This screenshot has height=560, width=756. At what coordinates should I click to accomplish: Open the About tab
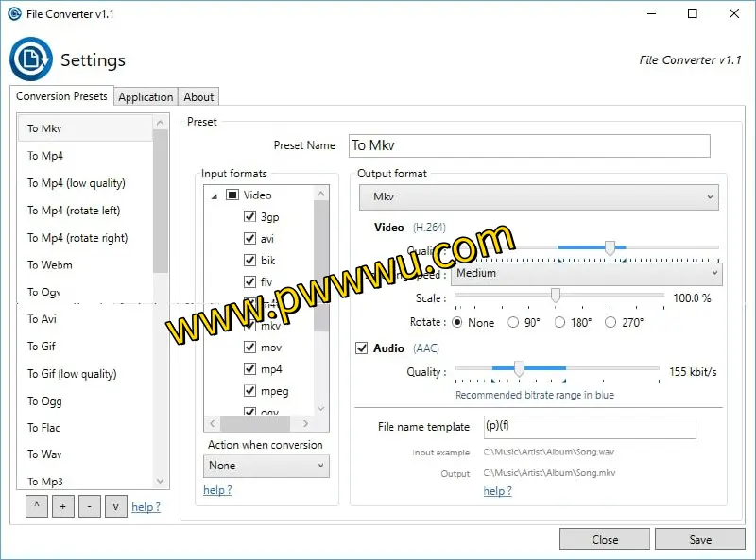coord(198,97)
